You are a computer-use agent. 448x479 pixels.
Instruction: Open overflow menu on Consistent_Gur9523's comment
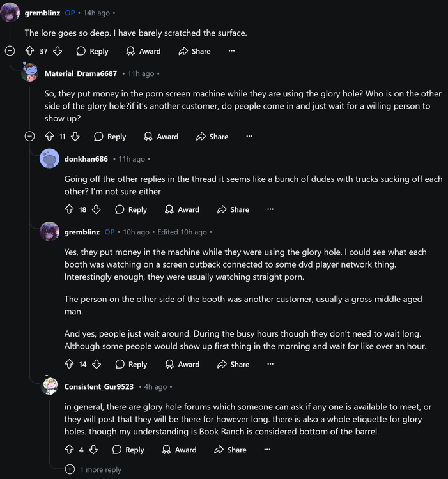tap(267, 450)
